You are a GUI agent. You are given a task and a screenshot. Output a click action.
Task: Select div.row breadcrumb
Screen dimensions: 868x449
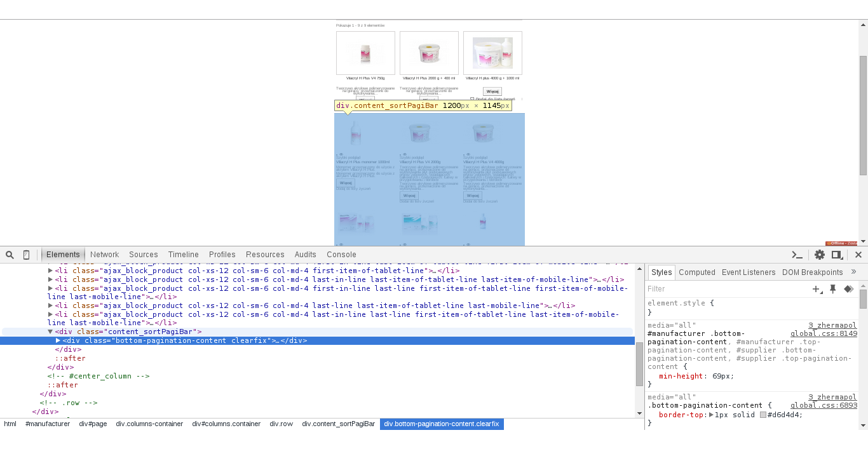281,424
